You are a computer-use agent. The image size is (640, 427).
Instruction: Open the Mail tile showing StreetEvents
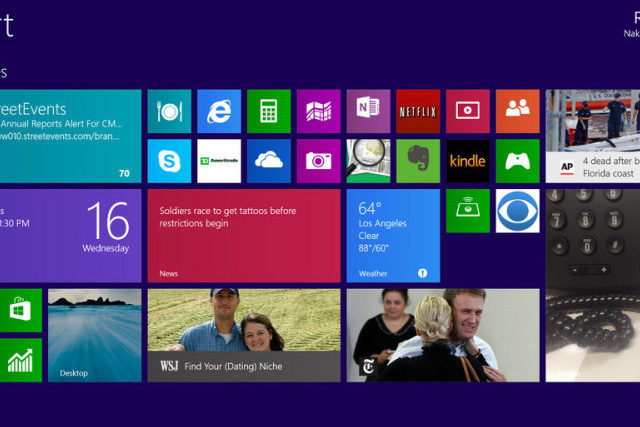(x=71, y=136)
